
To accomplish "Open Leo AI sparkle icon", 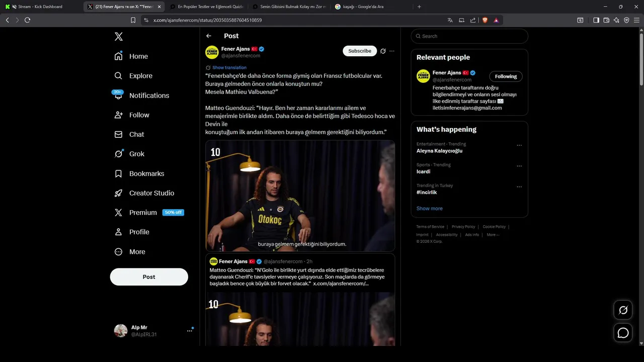I will [616, 20].
